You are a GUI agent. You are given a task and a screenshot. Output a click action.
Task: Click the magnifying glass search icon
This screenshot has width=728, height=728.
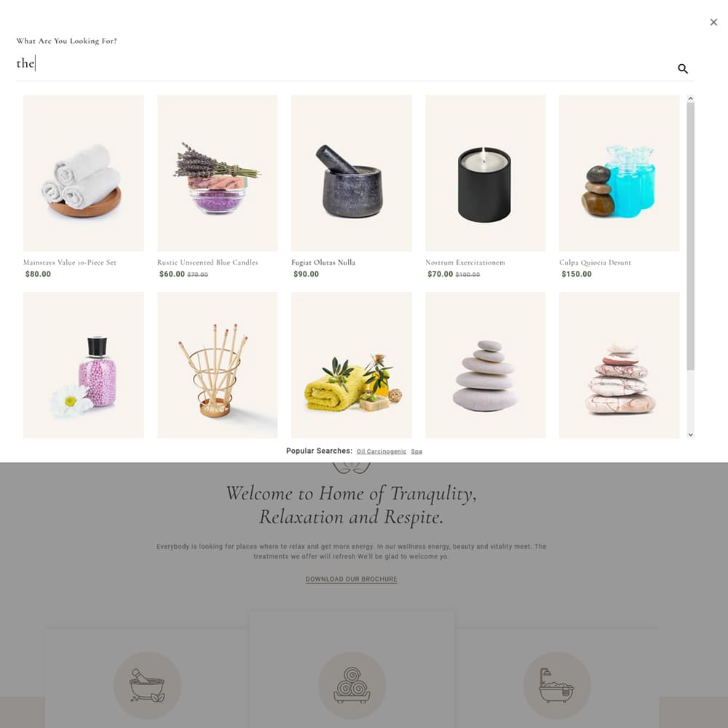point(683,68)
